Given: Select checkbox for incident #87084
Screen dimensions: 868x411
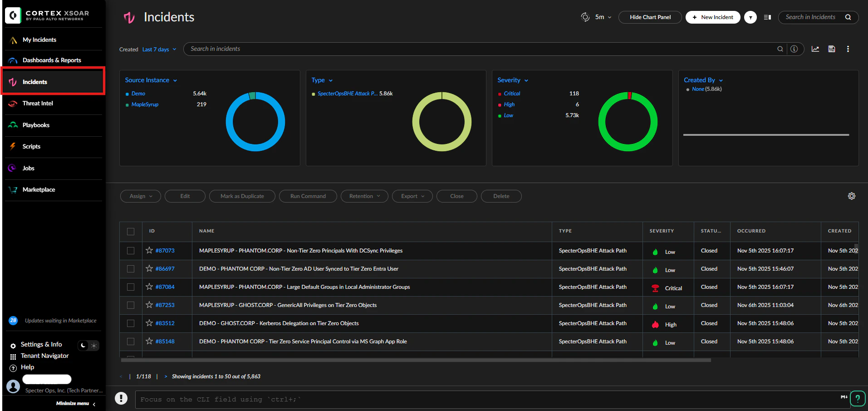Looking at the screenshot, I should pyautogui.click(x=131, y=287).
